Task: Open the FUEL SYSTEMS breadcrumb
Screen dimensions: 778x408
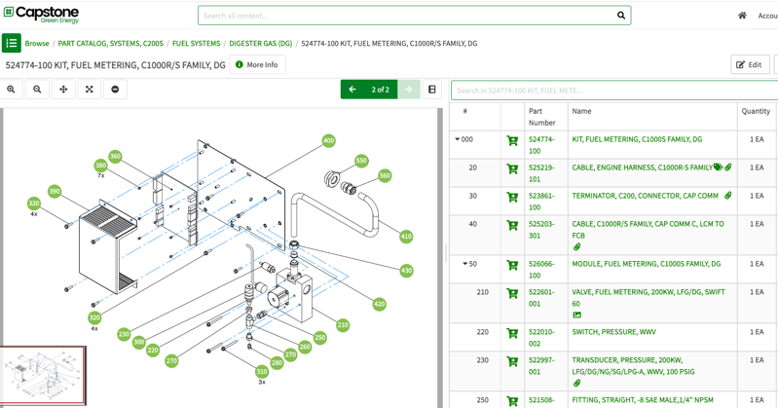Action: click(196, 43)
